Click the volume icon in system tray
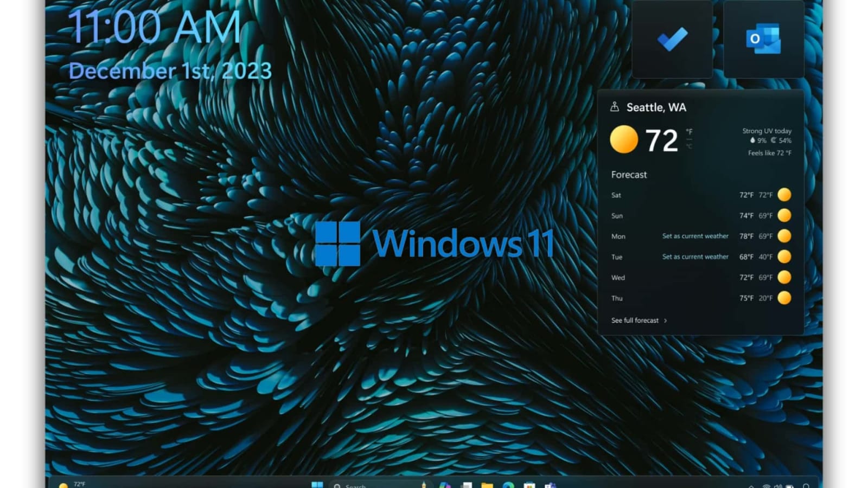This screenshot has width=868, height=488. [x=778, y=486]
